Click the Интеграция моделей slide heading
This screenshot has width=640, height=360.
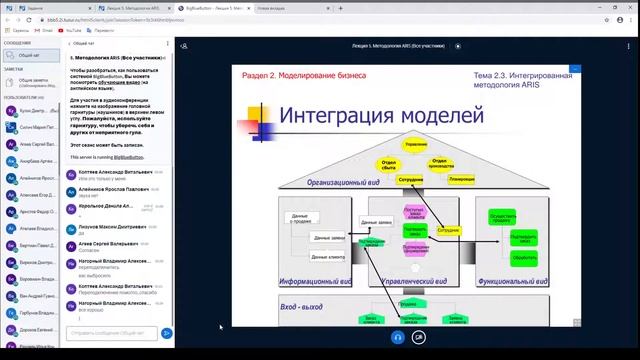coord(382,115)
